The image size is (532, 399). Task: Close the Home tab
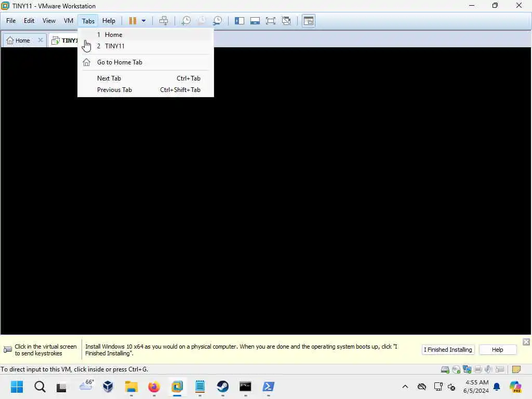pyautogui.click(x=41, y=40)
